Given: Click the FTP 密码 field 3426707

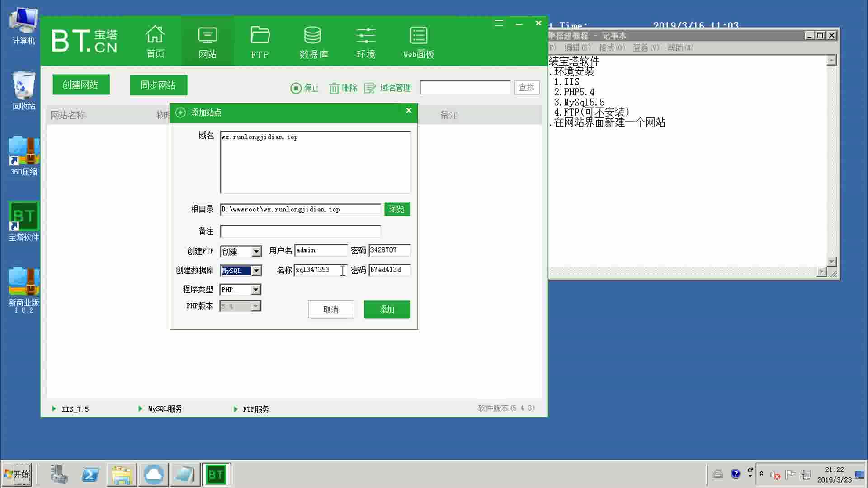Looking at the screenshot, I should pos(390,250).
